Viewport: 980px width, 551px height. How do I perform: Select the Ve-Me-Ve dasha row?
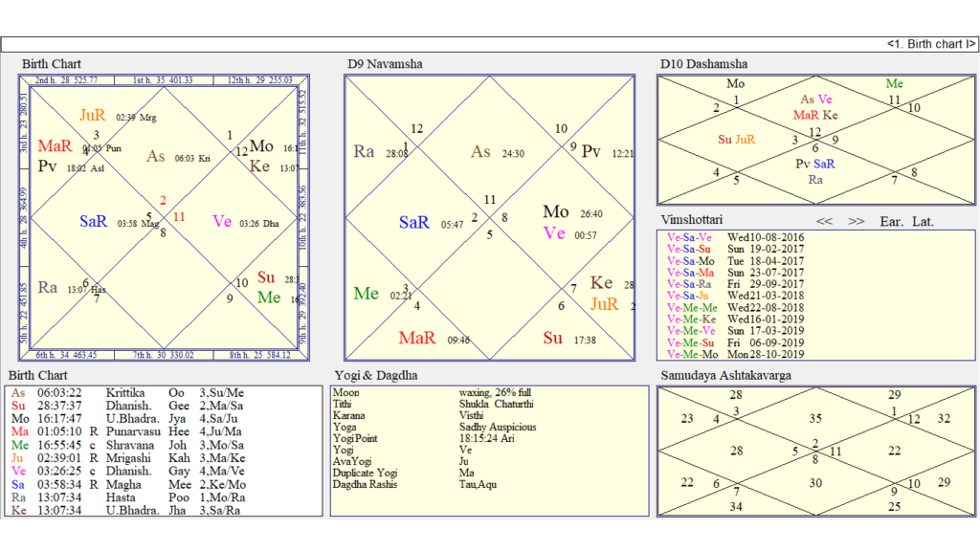click(736, 331)
